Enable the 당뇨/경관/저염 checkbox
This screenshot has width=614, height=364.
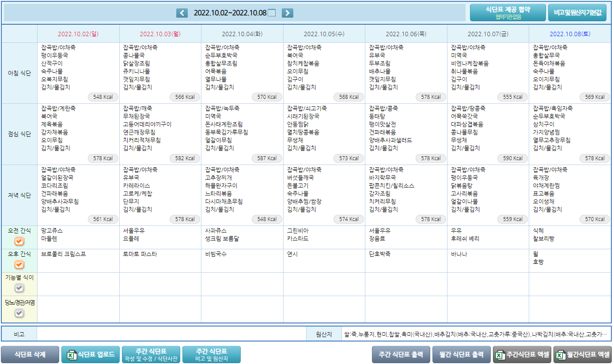coord(19,313)
